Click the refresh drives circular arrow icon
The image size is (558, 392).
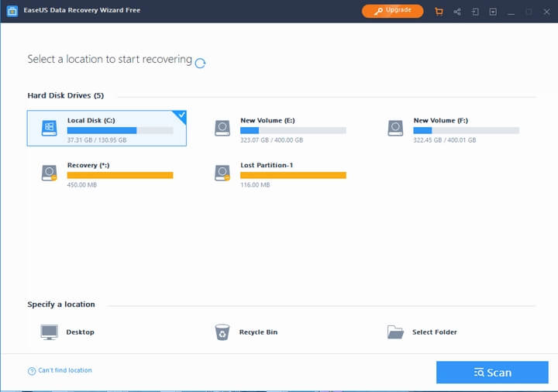pyautogui.click(x=201, y=64)
